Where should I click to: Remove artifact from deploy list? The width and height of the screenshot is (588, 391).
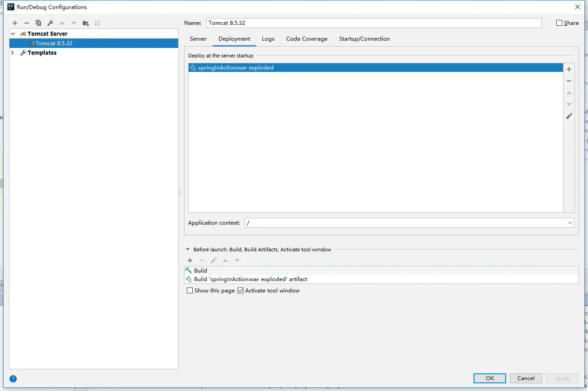569,81
